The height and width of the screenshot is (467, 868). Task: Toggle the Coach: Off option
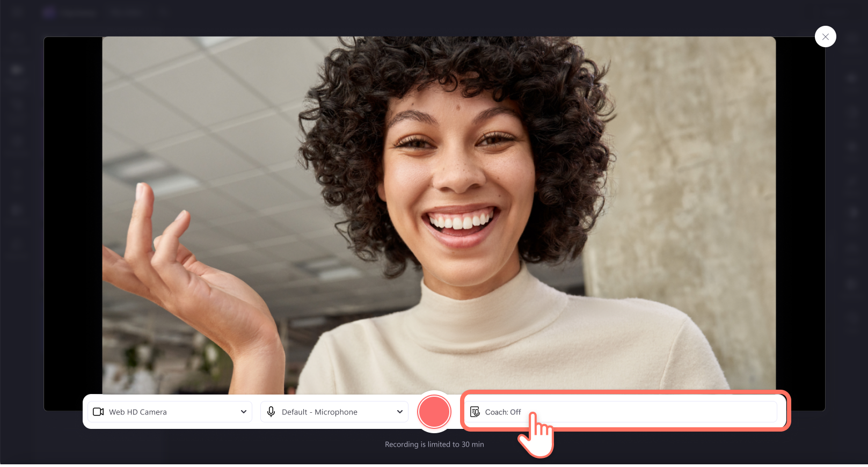[621, 412]
